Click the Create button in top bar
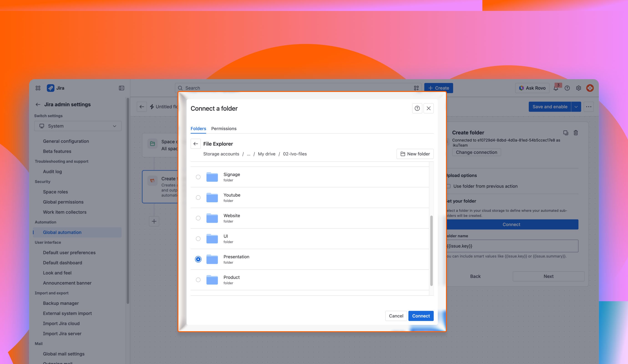Screen dimensions: 628x364 coord(439,88)
